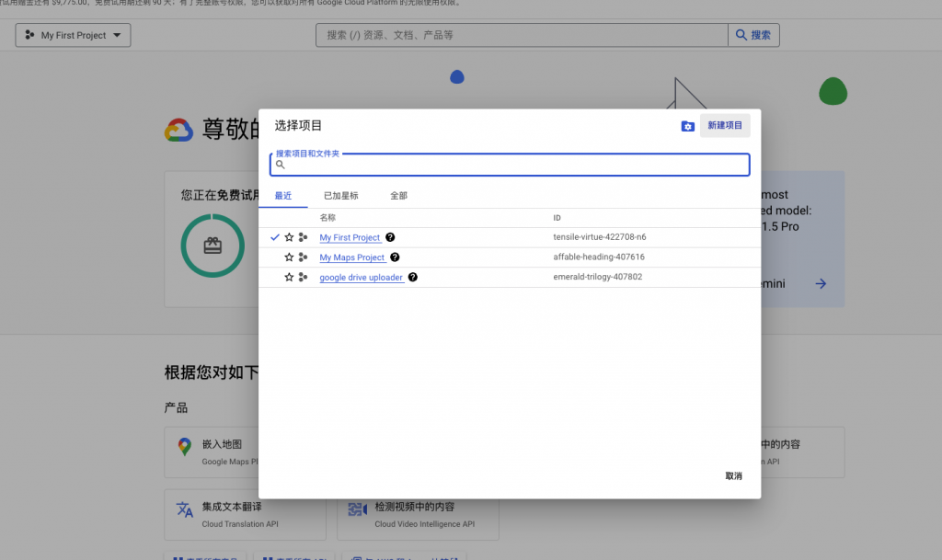This screenshot has width=942, height=560.
Task: Click arrow icon on Gemini card
Action: pyautogui.click(x=821, y=283)
